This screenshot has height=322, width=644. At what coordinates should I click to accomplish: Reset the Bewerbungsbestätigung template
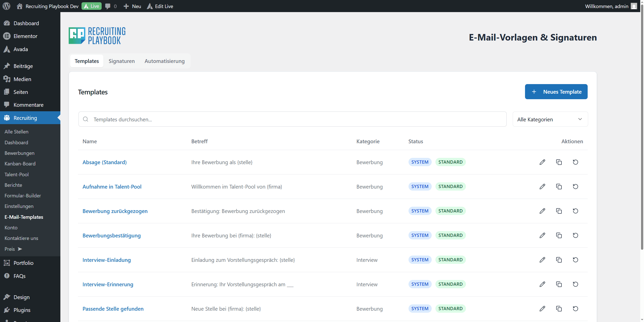[576, 235]
